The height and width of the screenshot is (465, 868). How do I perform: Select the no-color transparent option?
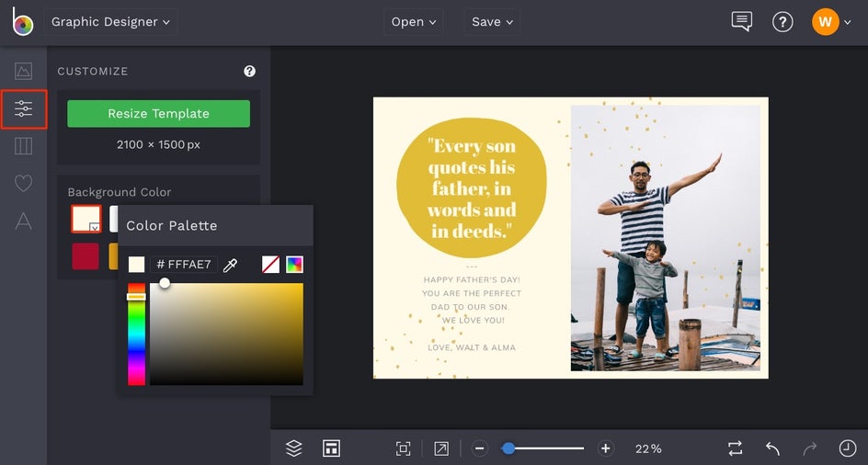pyautogui.click(x=270, y=265)
